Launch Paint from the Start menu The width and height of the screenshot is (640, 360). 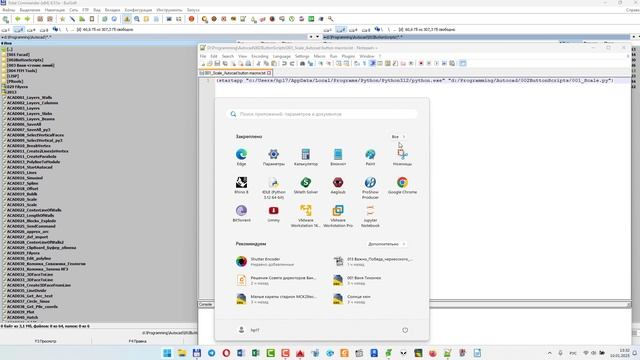point(370,157)
